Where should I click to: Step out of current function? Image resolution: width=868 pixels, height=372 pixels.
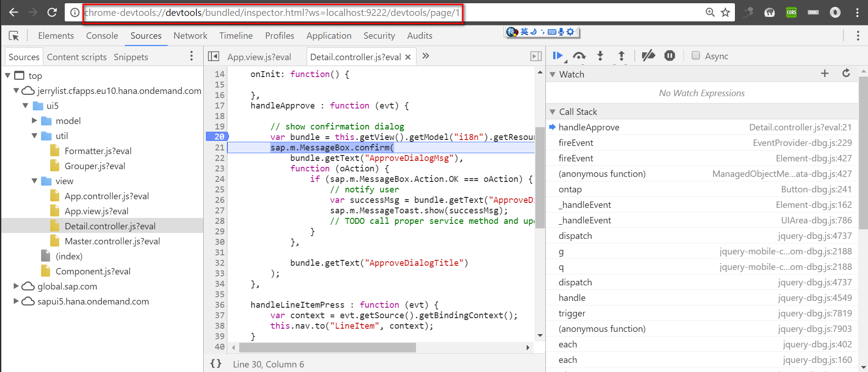click(x=621, y=56)
